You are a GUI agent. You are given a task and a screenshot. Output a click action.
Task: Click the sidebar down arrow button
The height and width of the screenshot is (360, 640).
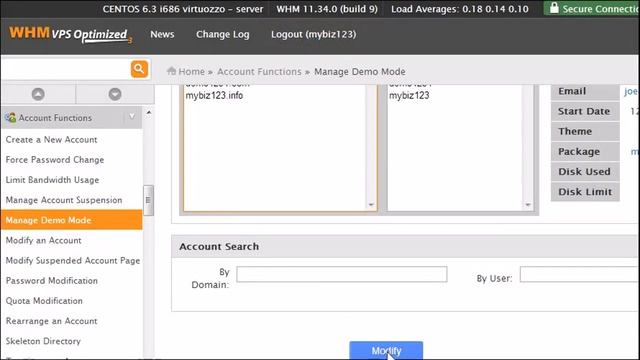click(x=115, y=94)
